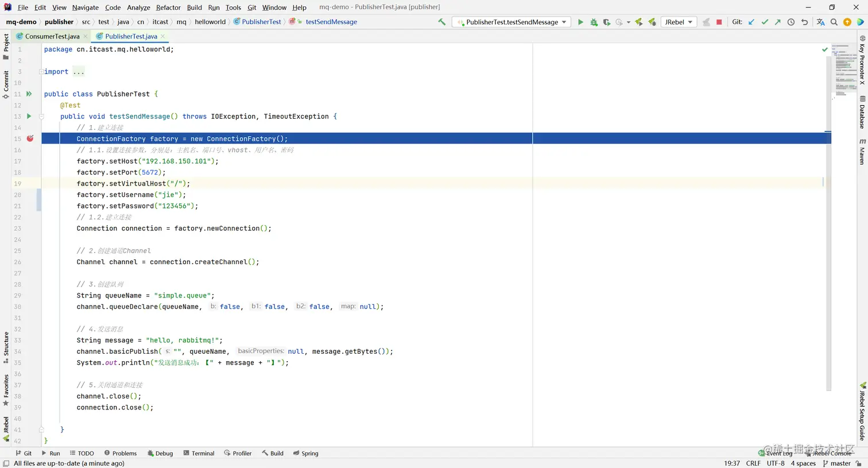Change indent setting 4 spaces
The image size is (868, 468).
click(803, 463)
